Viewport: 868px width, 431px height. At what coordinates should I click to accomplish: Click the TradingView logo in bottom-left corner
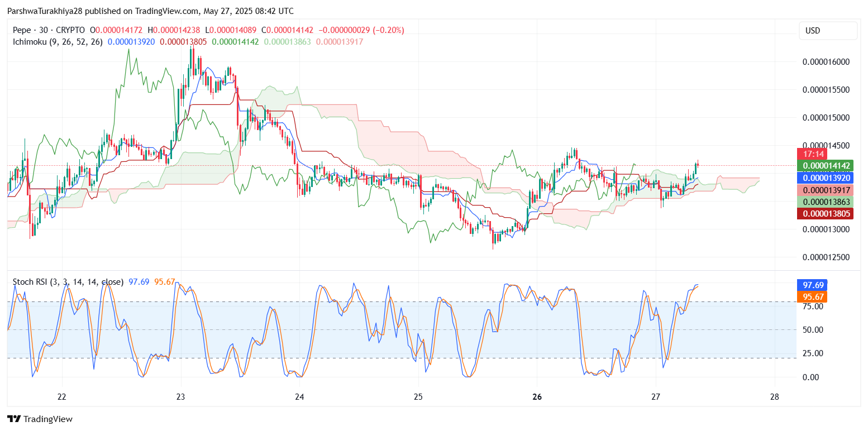(x=40, y=419)
